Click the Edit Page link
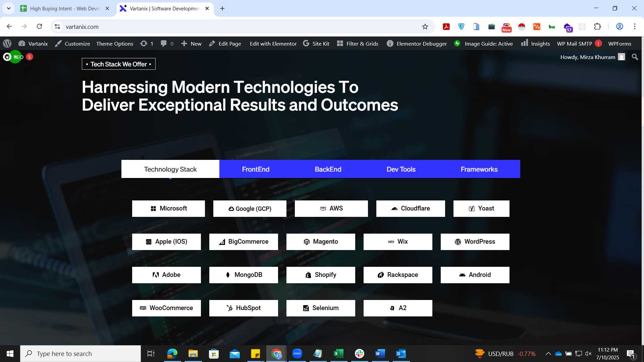The height and width of the screenshot is (362, 644). coord(225,44)
